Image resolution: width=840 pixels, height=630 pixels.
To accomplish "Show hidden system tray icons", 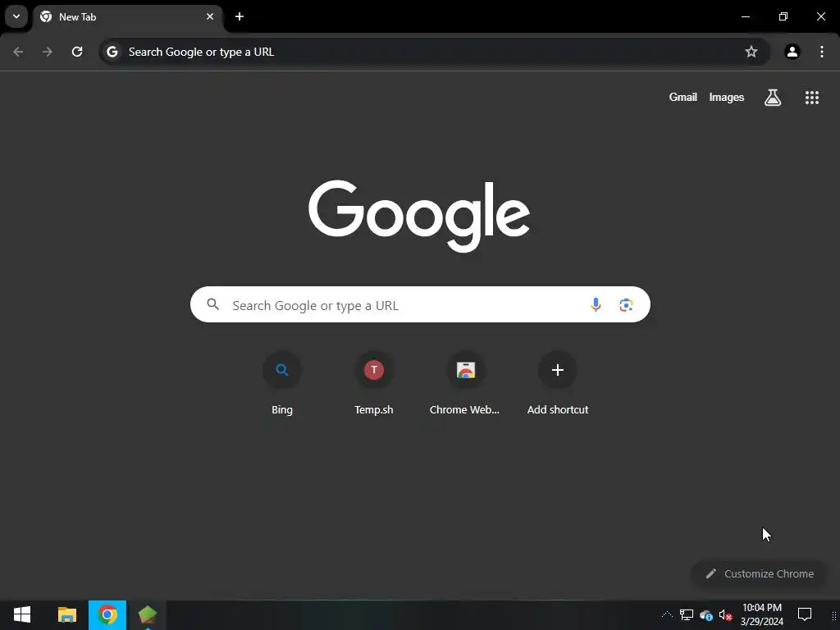I will tap(667, 615).
